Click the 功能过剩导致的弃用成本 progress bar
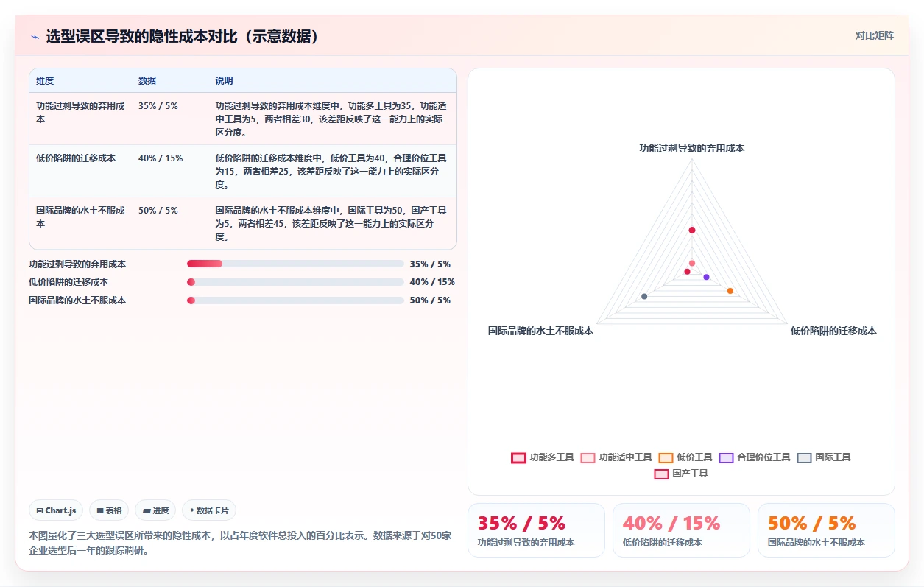This screenshot has width=924, height=587. (x=295, y=264)
